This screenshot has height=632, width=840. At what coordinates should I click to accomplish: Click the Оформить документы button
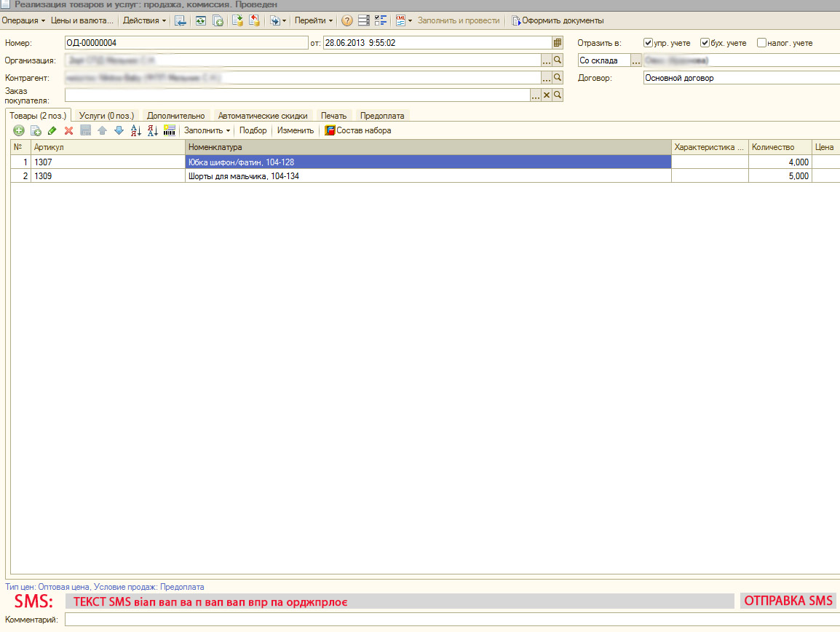coord(558,20)
